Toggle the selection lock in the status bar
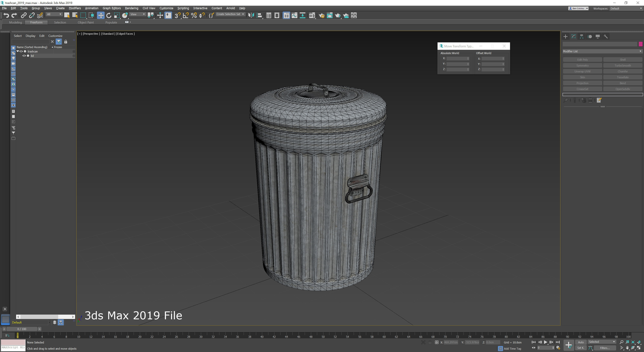 (430, 342)
